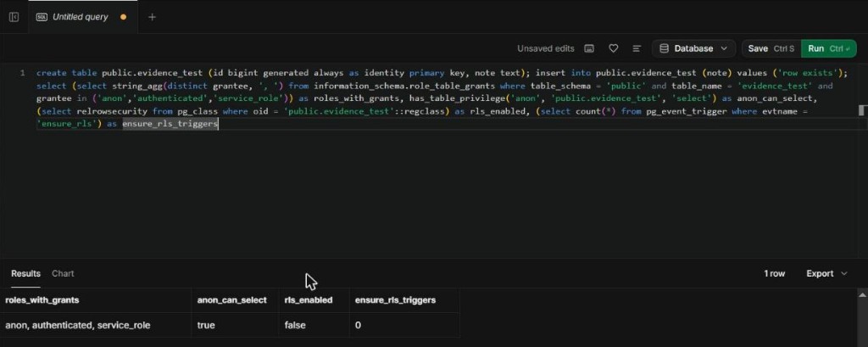Image resolution: width=868 pixels, height=347 pixels.
Task: Select the Results tab
Action: 26,274
